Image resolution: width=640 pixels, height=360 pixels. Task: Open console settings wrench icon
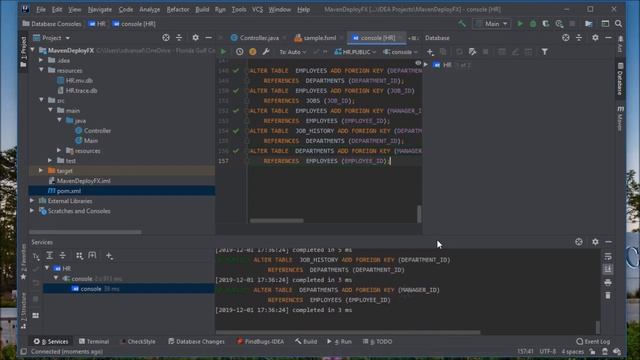pos(266,52)
